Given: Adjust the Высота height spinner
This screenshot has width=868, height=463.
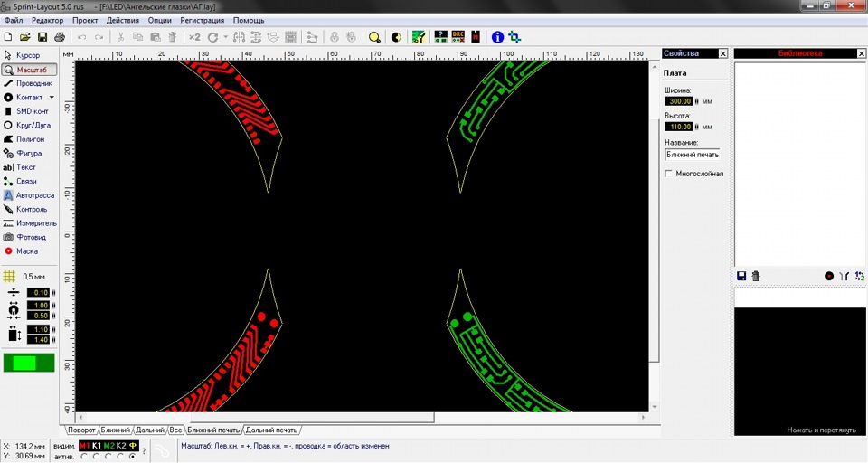Looking at the screenshot, I should pos(696,127).
